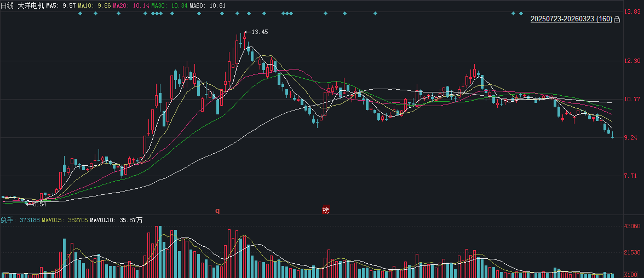Click the 总手 volume label
Image resolution: width=644 pixels, height=278 pixels.
(8, 220)
